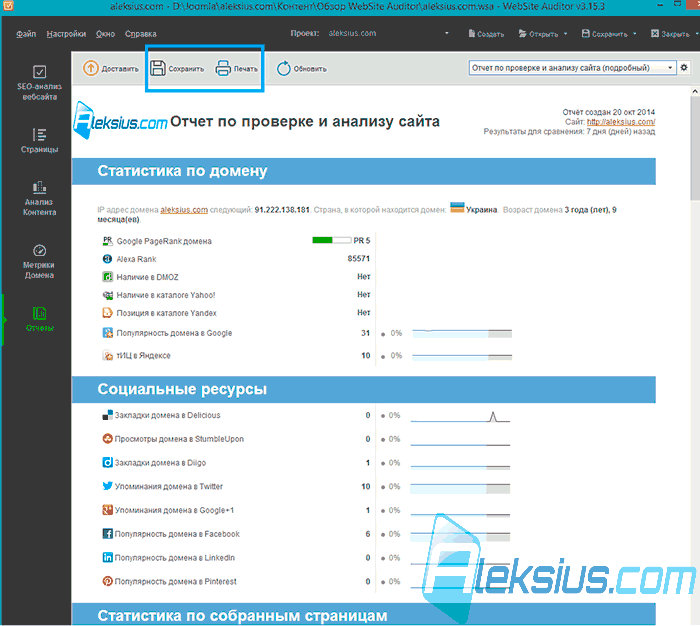Open the dropdown arrow next to Открыть

[x=566, y=34]
